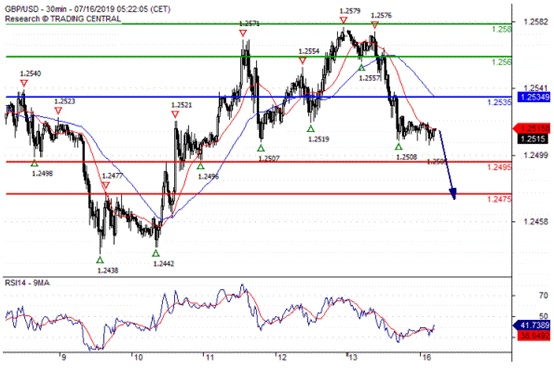Click the 1.2554 swing high price label
The image size is (554, 371).
tap(309, 52)
